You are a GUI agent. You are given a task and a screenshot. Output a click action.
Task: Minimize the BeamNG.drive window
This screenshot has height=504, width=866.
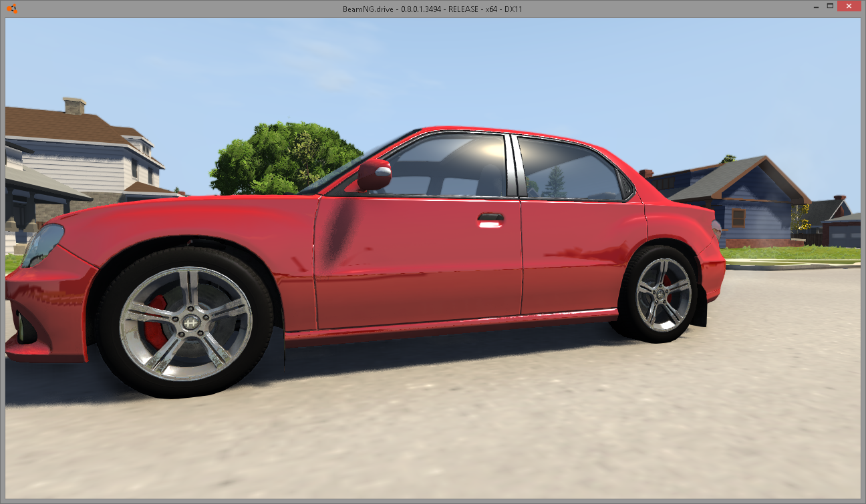click(815, 6)
